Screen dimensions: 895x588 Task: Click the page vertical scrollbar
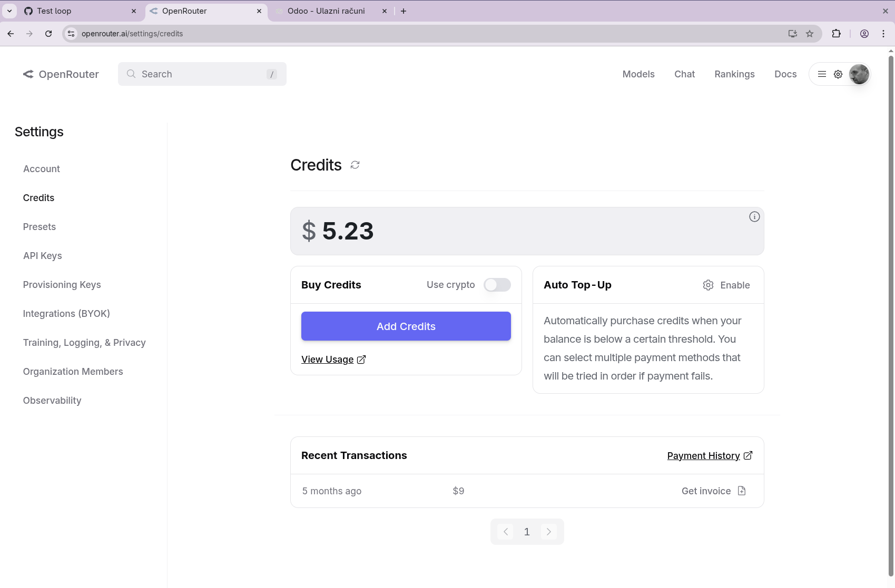click(x=891, y=316)
